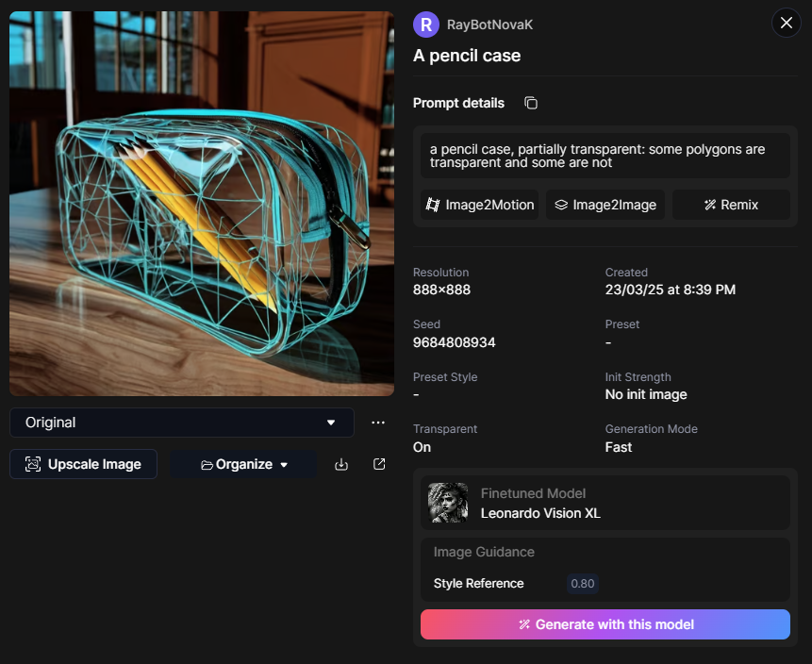Click the Upscale Image button

click(83, 464)
